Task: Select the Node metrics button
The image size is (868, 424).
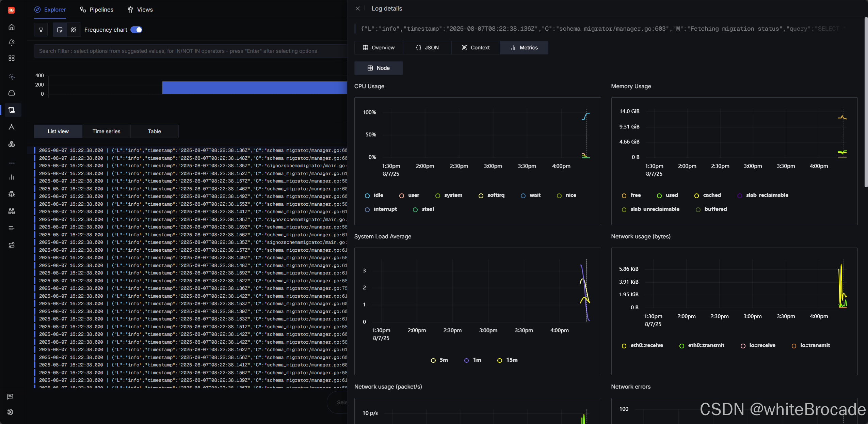Action: click(379, 68)
